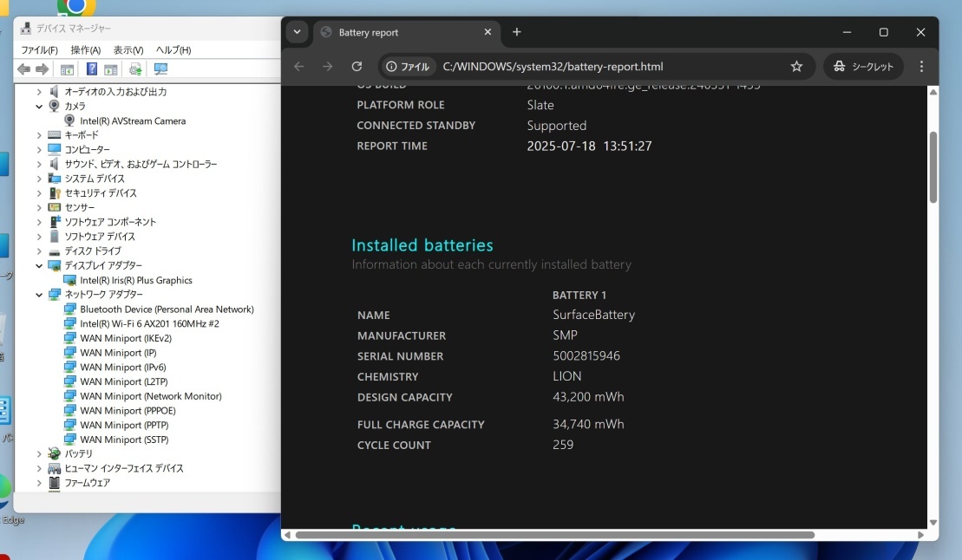Open Google Chrome desktop icon
Viewport: 962px width, 560px height.
tap(76, 6)
